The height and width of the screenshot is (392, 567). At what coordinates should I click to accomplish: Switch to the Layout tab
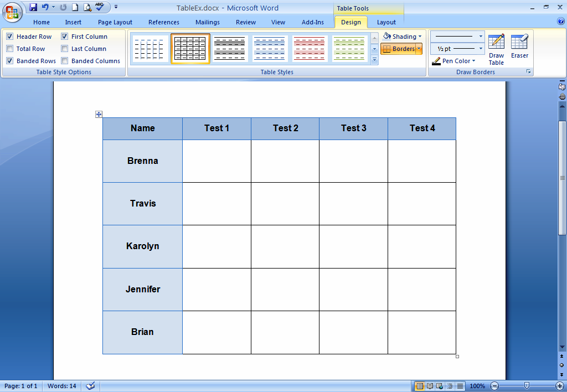point(386,22)
